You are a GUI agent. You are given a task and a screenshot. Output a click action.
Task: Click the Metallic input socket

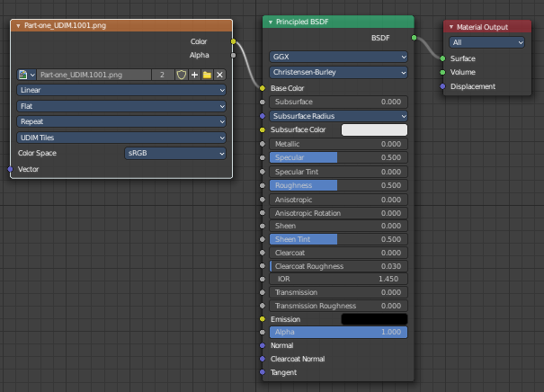pyautogui.click(x=263, y=144)
